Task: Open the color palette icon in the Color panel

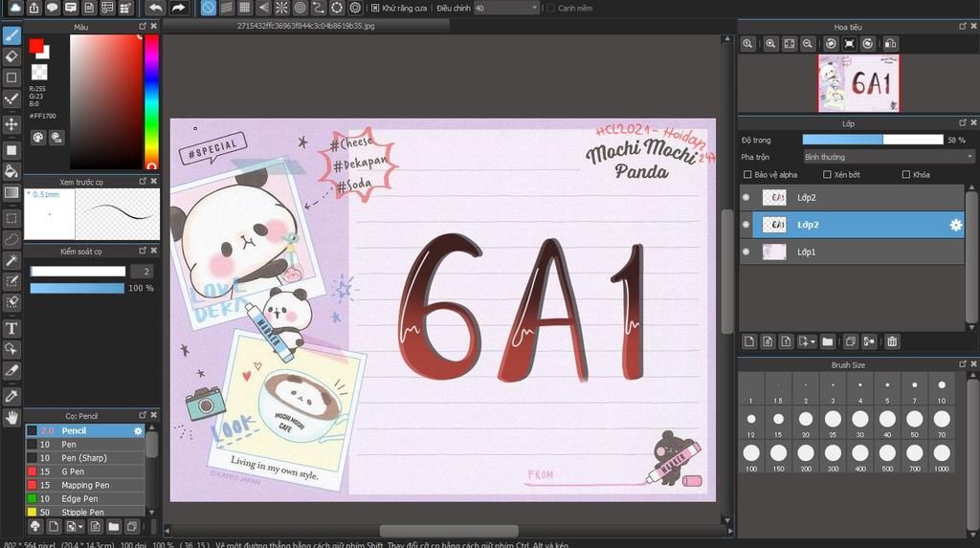Action: pos(38,138)
